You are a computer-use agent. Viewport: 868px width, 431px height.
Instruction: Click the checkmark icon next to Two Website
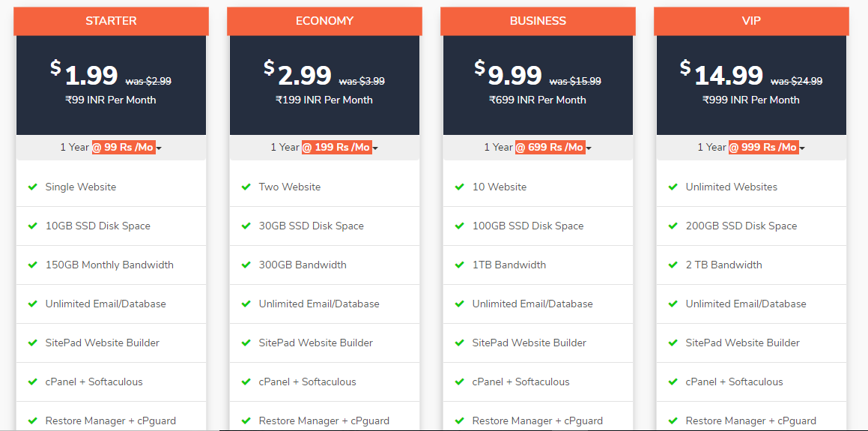246,187
